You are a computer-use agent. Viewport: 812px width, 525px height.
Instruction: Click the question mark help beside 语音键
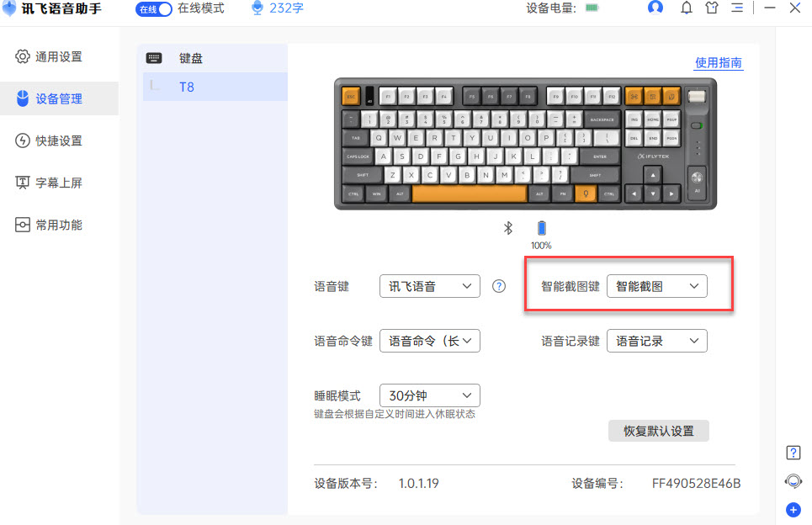499,286
